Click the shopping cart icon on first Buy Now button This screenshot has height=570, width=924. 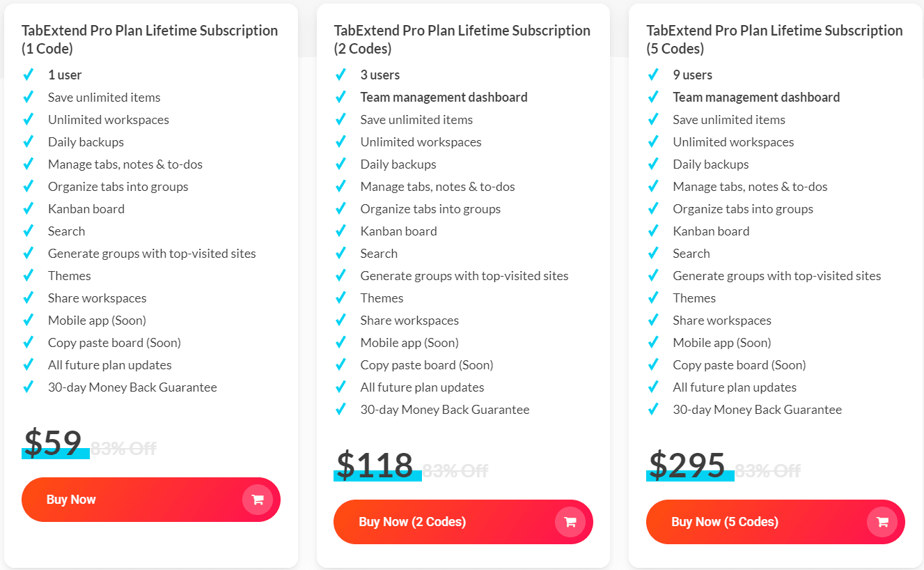257,499
